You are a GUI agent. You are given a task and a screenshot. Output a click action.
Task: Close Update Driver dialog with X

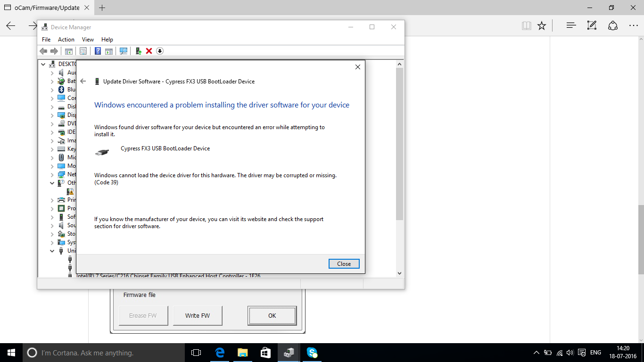[358, 67]
